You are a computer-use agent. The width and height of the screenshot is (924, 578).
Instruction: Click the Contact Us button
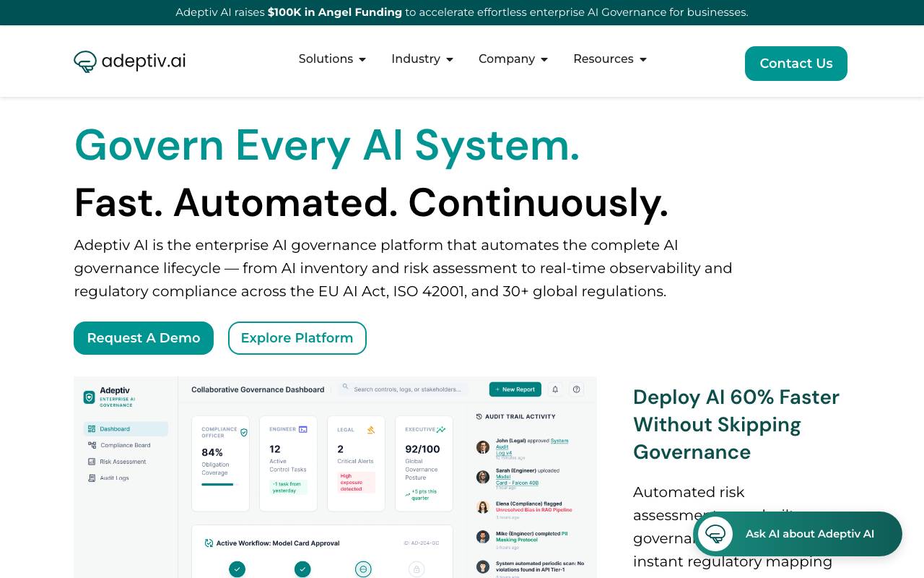[x=796, y=64]
